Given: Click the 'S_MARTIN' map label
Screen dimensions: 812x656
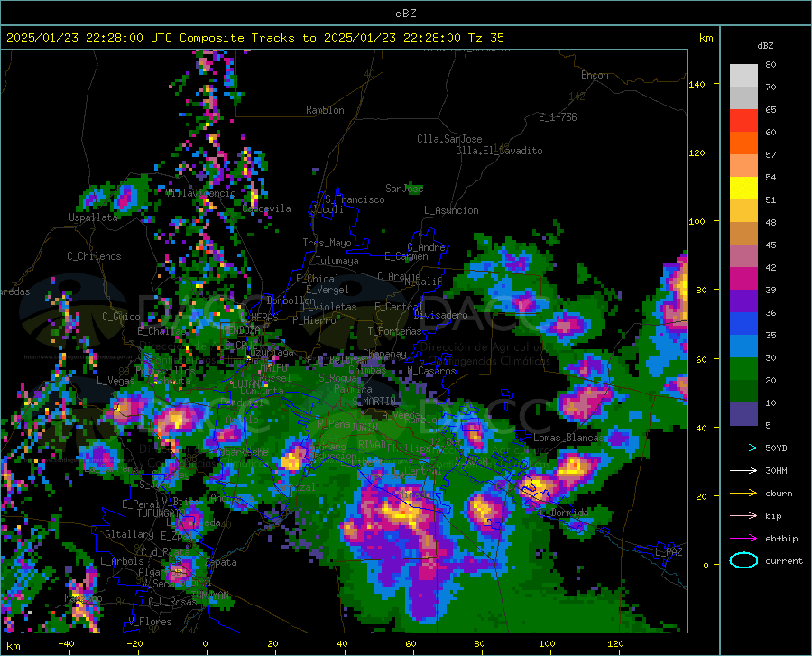Looking at the screenshot, I should point(374,402).
